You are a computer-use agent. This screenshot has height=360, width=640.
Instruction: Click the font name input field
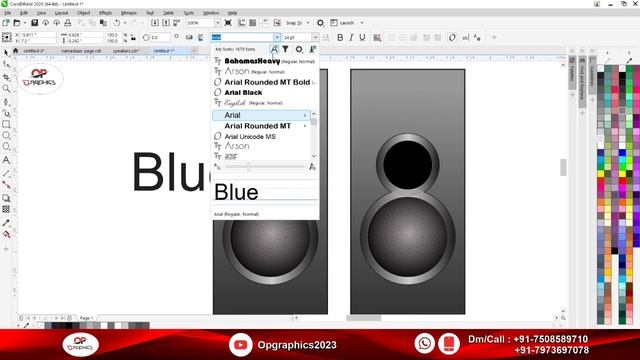tap(242, 38)
